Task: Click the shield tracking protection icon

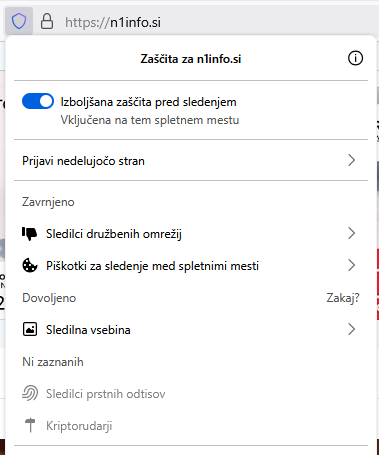Action: pos(19,21)
